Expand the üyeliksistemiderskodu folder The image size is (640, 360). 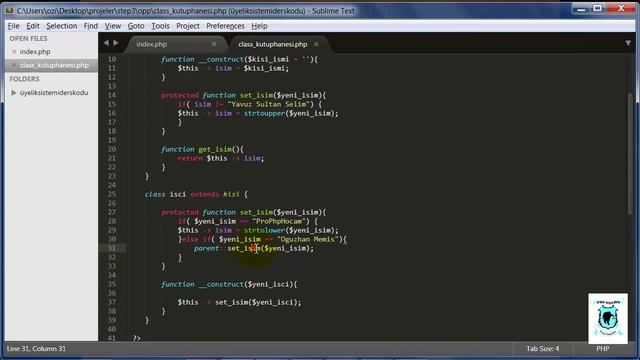click(13, 93)
